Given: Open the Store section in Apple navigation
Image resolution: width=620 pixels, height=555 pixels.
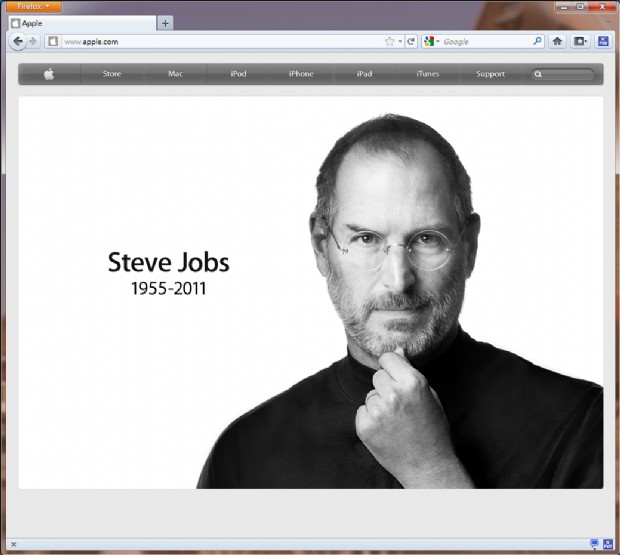Looking at the screenshot, I should 112,74.
